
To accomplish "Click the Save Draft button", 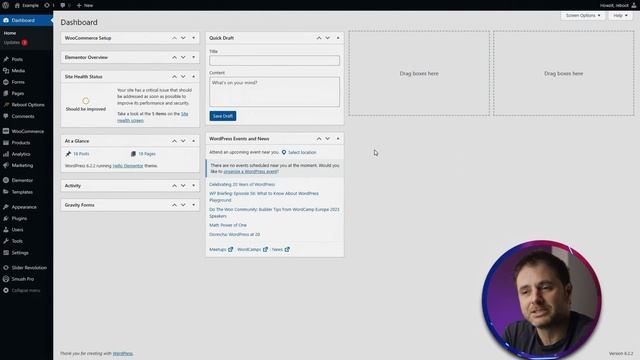I will point(223,116).
